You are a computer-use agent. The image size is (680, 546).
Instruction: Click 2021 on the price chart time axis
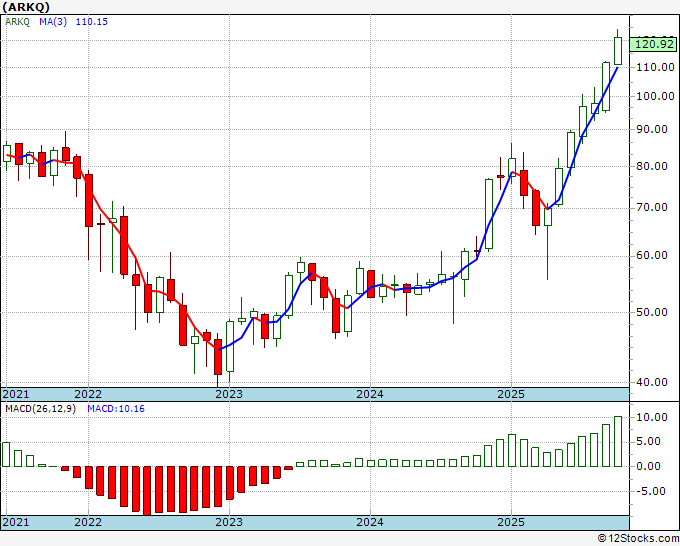point(16,394)
